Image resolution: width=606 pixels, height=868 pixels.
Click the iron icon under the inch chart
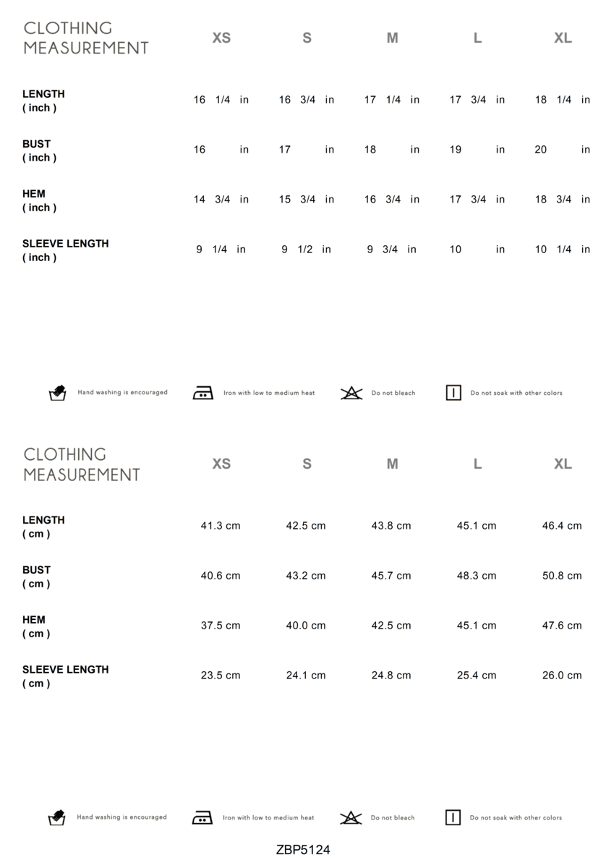coord(202,393)
